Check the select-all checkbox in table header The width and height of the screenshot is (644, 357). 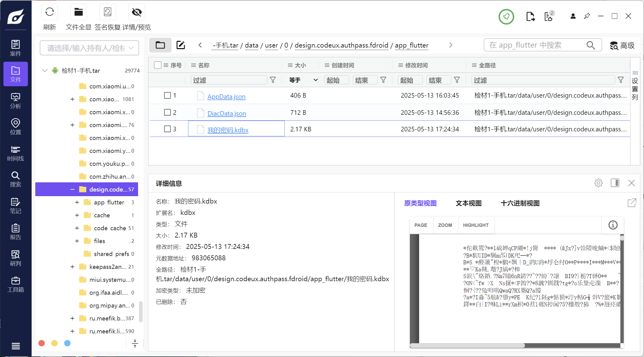[x=158, y=65]
